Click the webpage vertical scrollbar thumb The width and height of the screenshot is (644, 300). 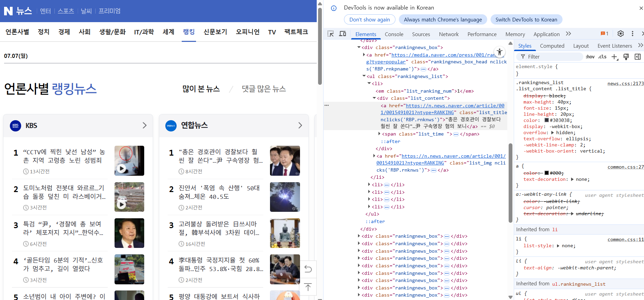coord(320,46)
